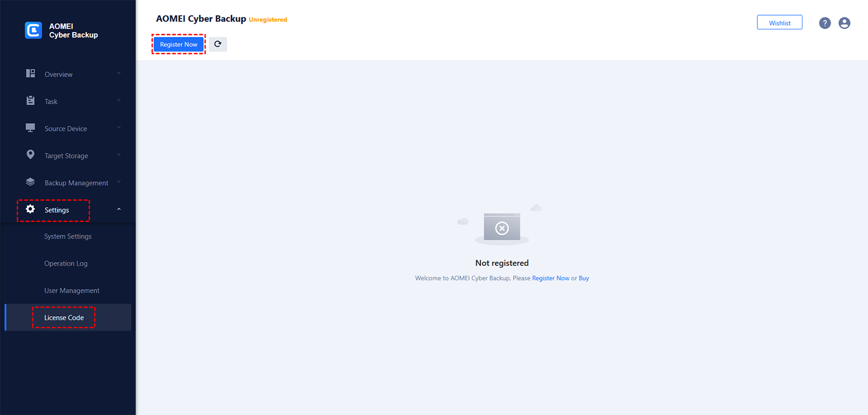Image resolution: width=868 pixels, height=415 pixels.
Task: Expand the Source Device chevron
Action: pos(119,127)
